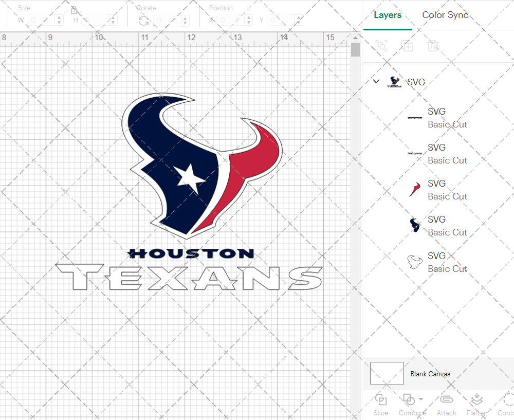Select the red horn SVG layer
Screen dimensions: 514x420
pyautogui.click(x=438, y=190)
